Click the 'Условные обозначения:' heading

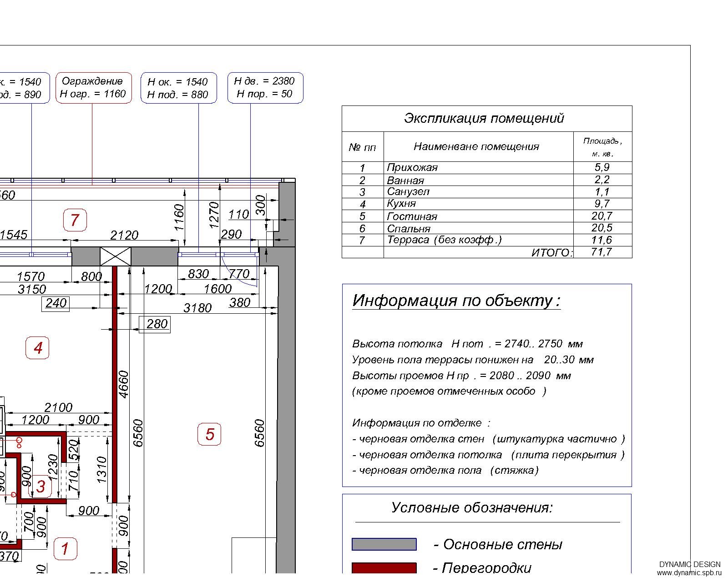tap(472, 508)
